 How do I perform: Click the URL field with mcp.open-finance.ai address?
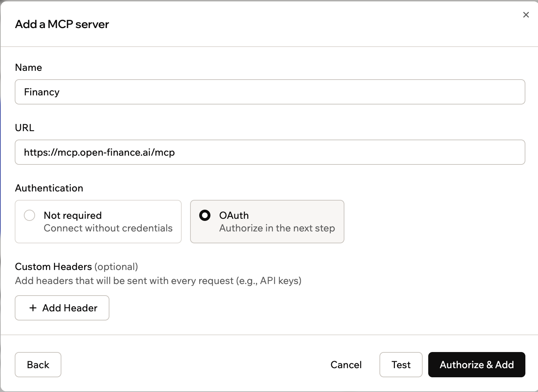[270, 152]
